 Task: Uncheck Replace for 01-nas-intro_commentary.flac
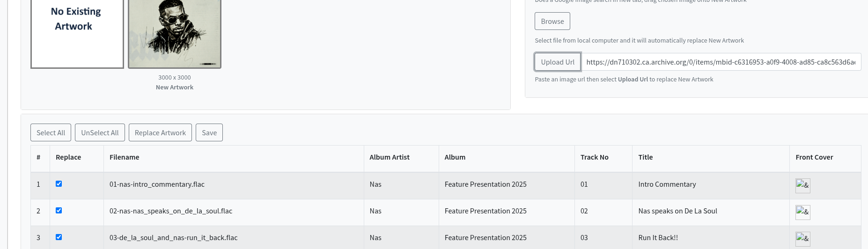click(59, 184)
